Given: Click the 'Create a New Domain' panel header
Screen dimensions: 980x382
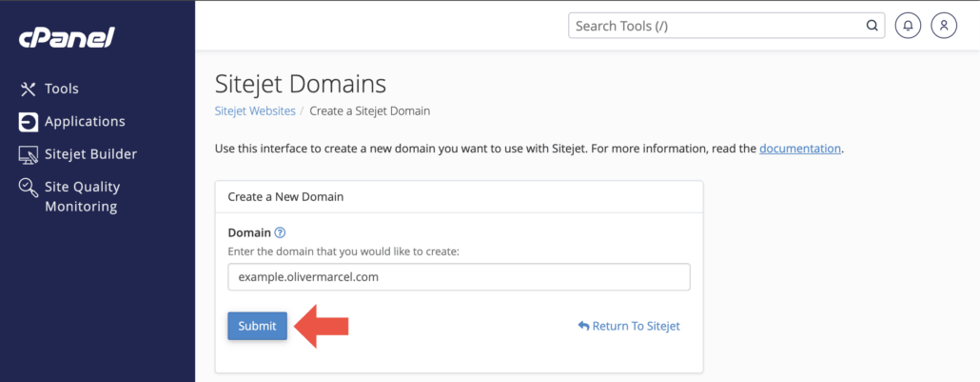Looking at the screenshot, I should point(459,196).
